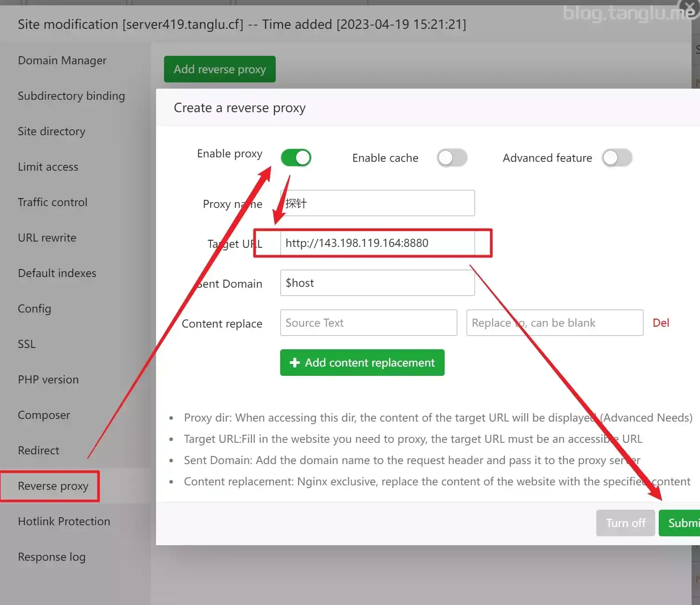Click the Sent Domain field
700x605 pixels.
coord(377,283)
